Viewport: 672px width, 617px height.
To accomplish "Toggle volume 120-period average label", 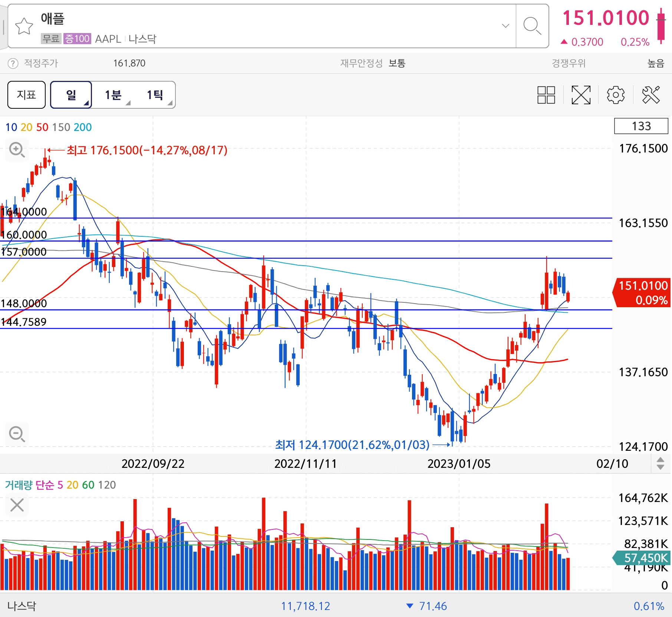I will 107,485.
